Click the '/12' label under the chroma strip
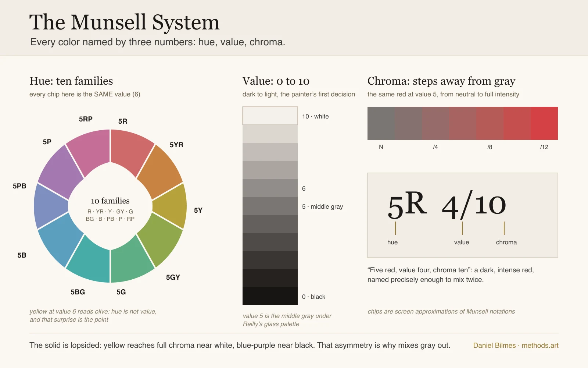 pos(544,147)
